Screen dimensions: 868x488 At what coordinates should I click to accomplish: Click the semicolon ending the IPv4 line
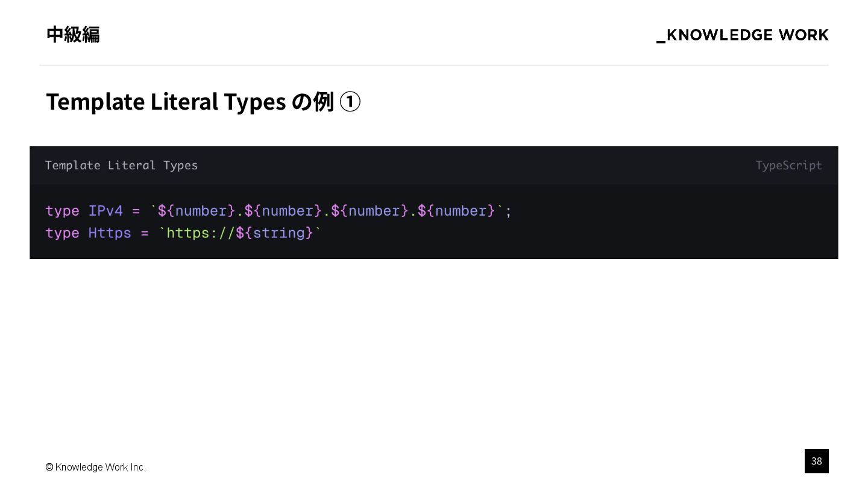tap(509, 211)
